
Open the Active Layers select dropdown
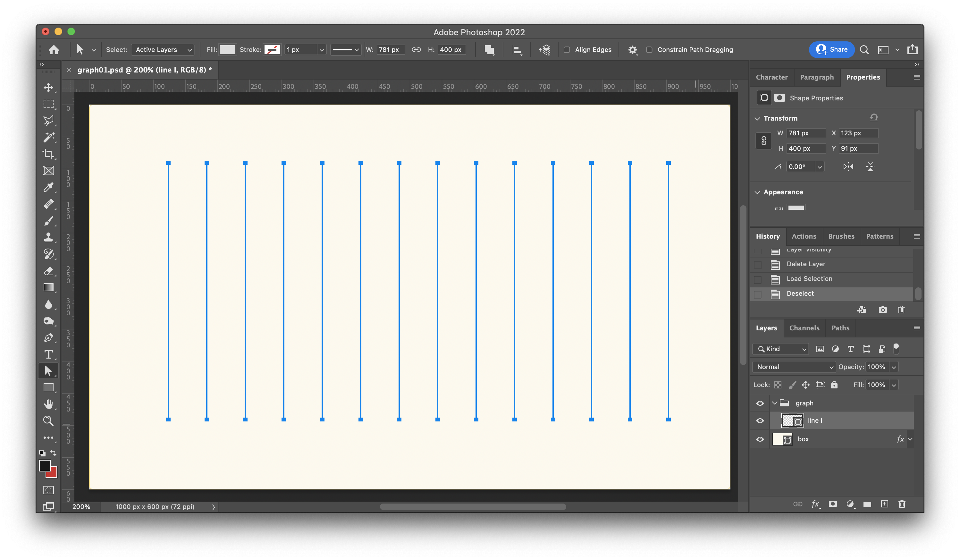163,49
